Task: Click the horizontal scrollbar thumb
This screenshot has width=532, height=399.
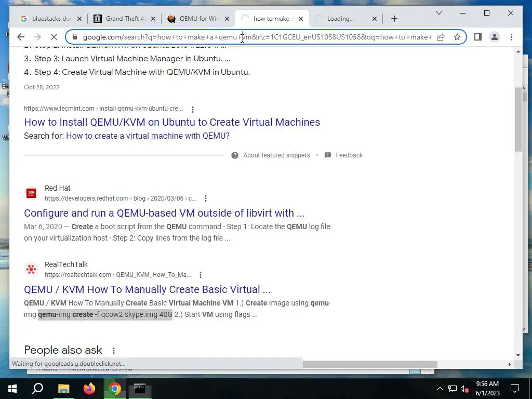Action: pos(370,364)
